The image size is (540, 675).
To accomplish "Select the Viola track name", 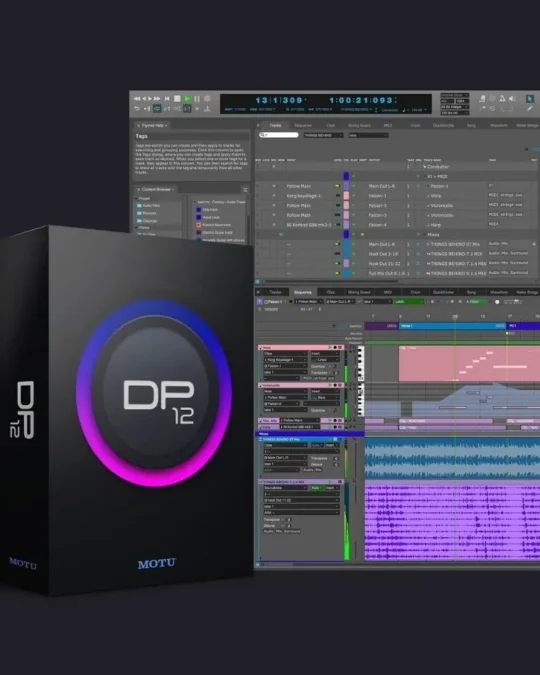I will pos(436,196).
